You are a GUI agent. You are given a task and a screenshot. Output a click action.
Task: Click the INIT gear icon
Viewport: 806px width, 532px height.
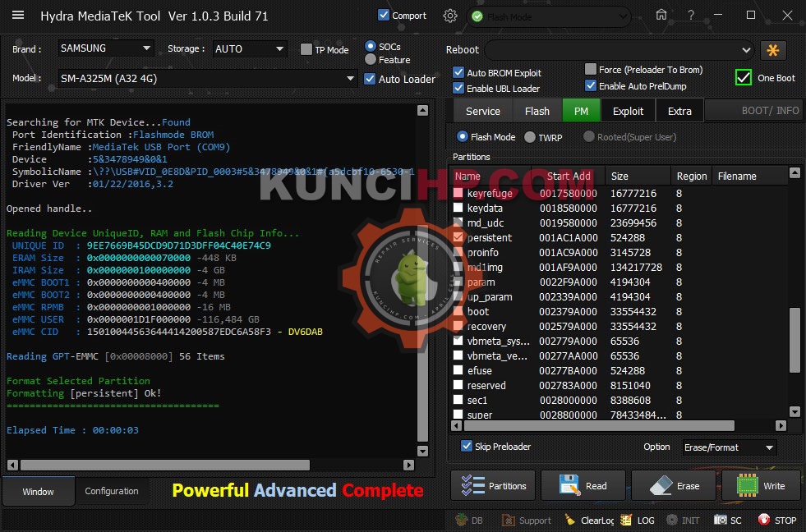672,520
